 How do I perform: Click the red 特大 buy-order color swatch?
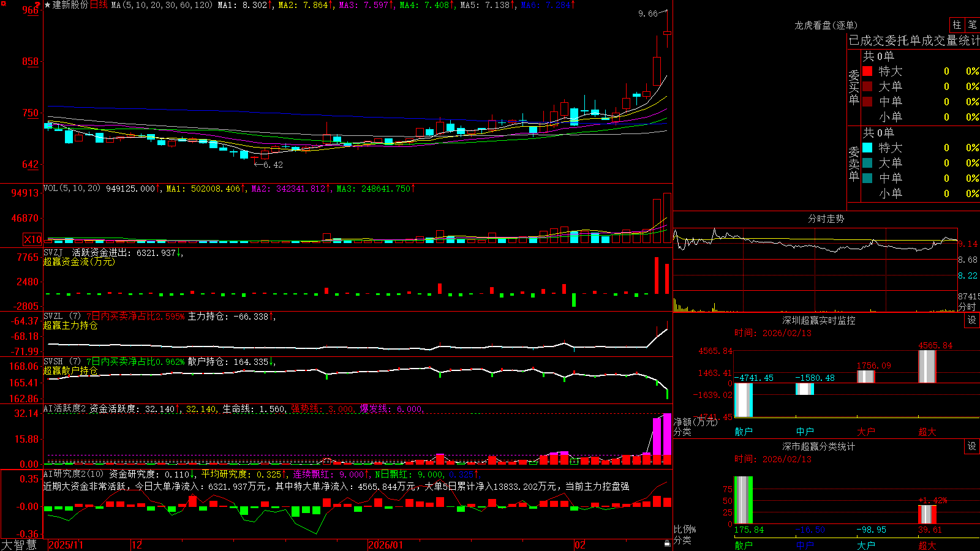(867, 71)
